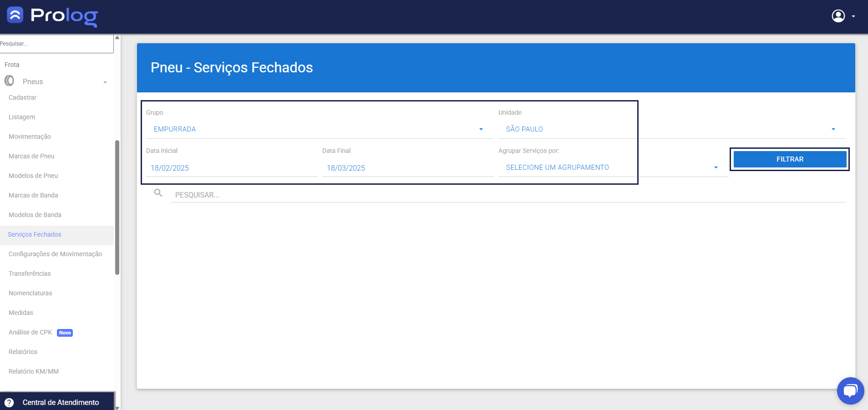Click the Central de Atendimento help icon

click(9, 402)
